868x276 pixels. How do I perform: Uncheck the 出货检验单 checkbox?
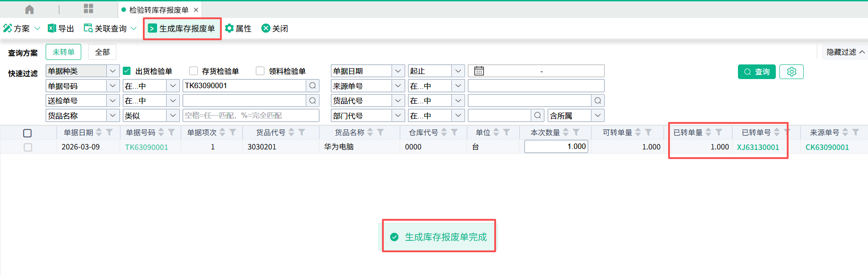(x=127, y=71)
